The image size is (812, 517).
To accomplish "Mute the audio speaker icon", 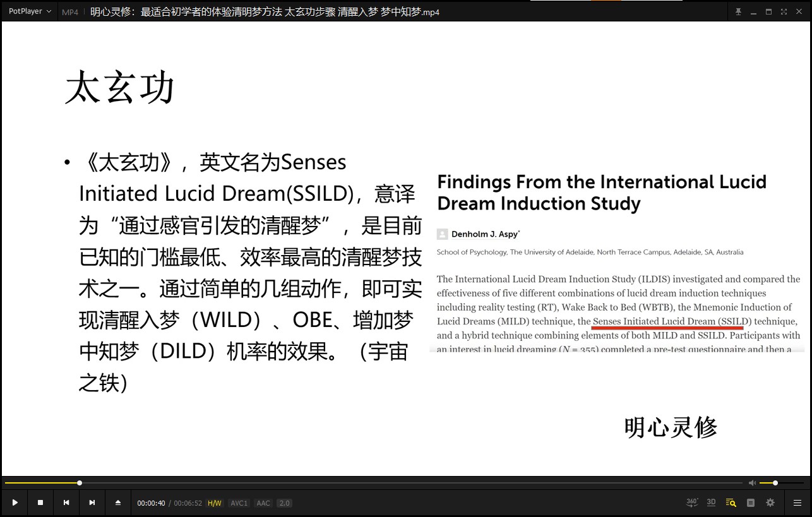I will point(752,483).
